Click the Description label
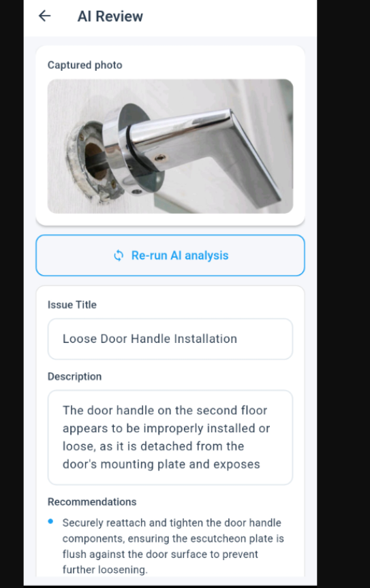370x588 pixels. point(74,376)
